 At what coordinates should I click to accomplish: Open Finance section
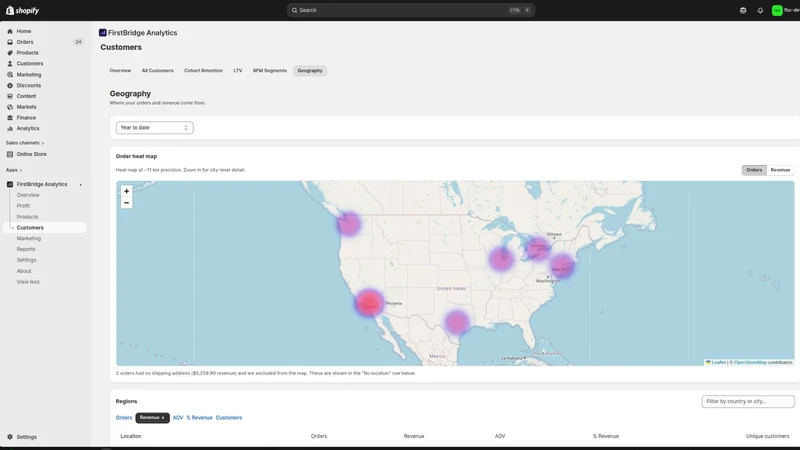click(x=26, y=117)
